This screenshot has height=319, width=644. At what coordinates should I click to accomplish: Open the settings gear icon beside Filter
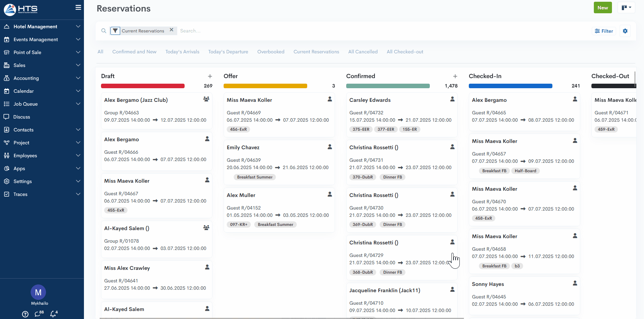(625, 31)
